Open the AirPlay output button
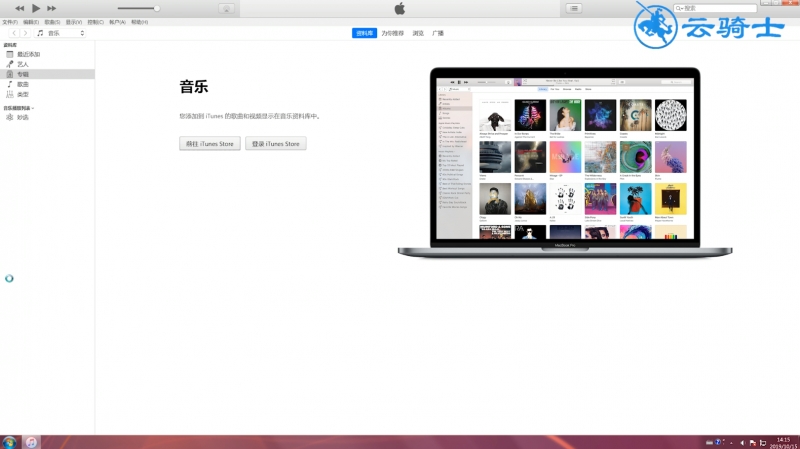 227,9
